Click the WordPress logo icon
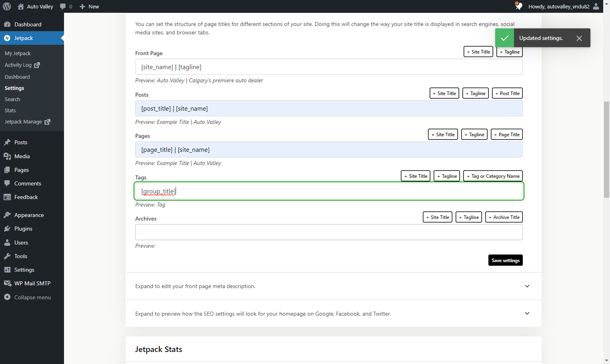The image size is (610, 364). 7,6
